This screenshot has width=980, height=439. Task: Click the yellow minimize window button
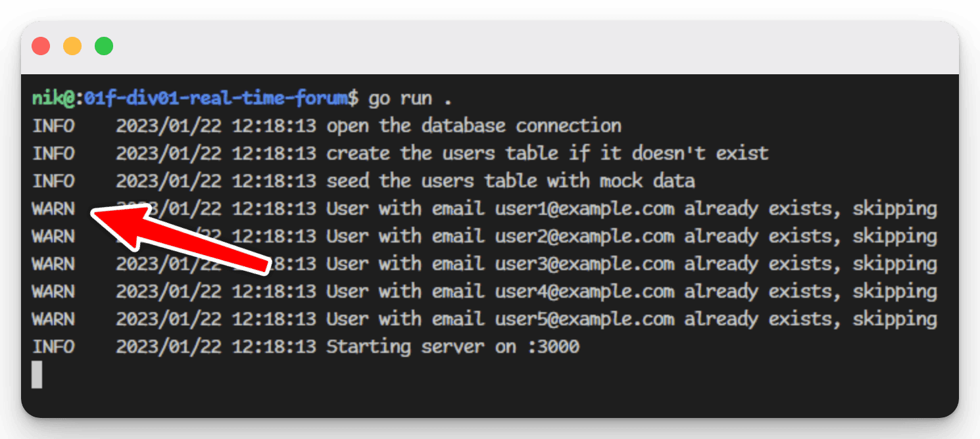coord(72,46)
